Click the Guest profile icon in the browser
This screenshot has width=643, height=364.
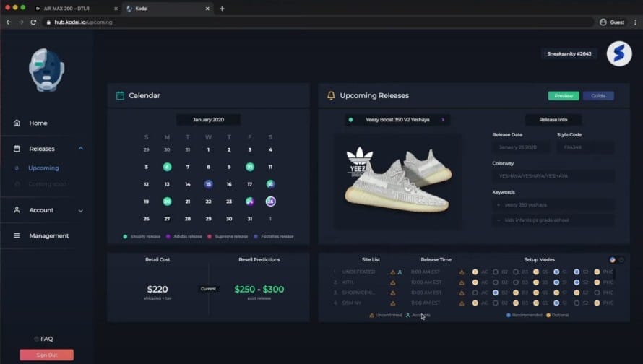603,22
